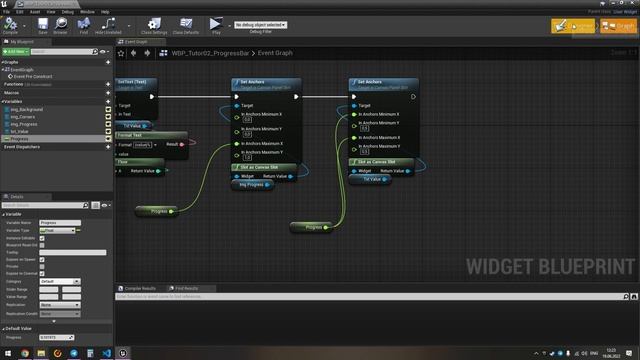
Task: Toggle Hide Unrelated nodes
Action: pos(108,25)
